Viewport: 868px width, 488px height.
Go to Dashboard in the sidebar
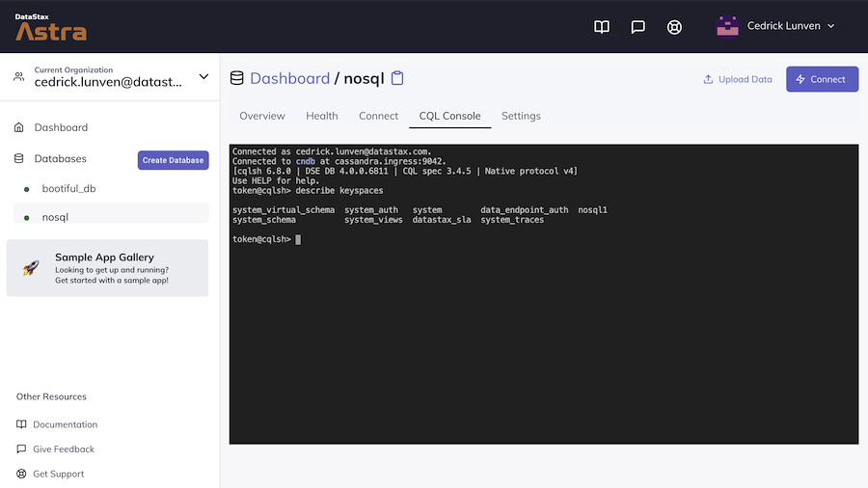(x=61, y=127)
